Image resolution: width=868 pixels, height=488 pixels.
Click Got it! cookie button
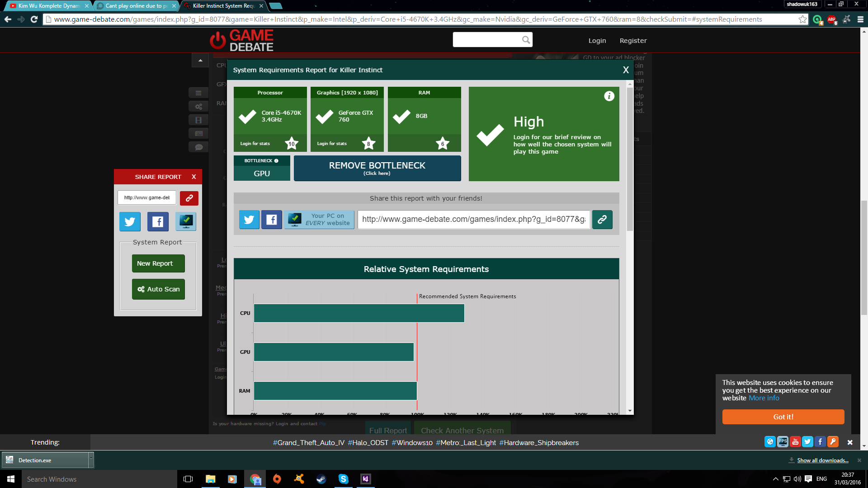tap(783, 417)
